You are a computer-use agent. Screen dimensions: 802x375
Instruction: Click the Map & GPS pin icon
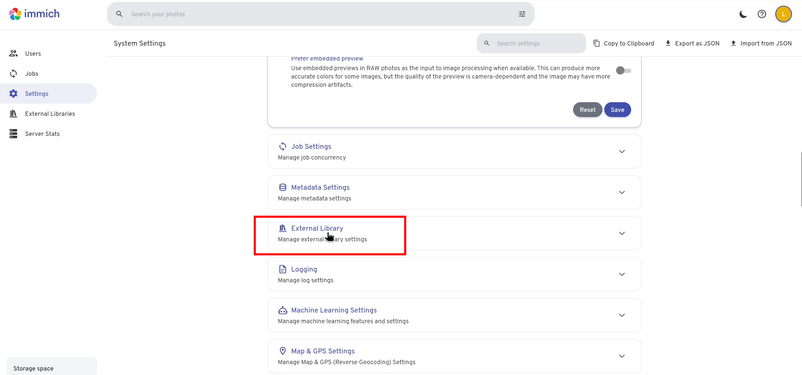282,351
